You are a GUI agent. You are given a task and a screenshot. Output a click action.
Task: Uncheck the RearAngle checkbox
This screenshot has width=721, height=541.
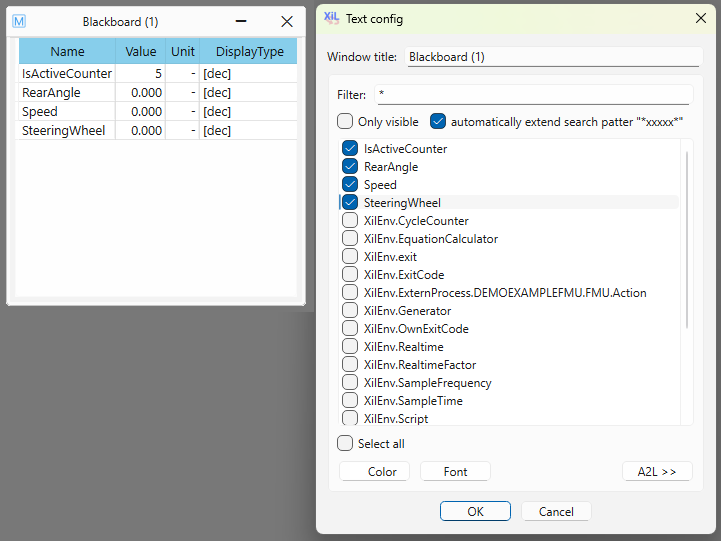350,167
